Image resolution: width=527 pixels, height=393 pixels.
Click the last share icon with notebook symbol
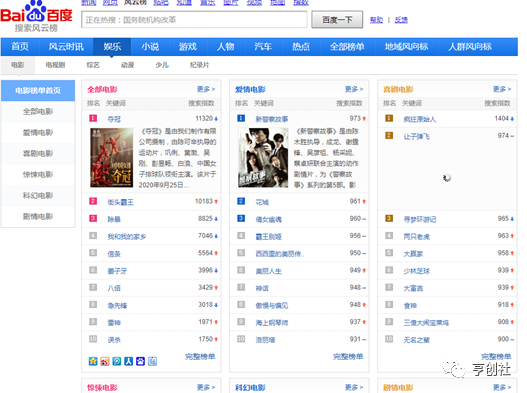152,361
